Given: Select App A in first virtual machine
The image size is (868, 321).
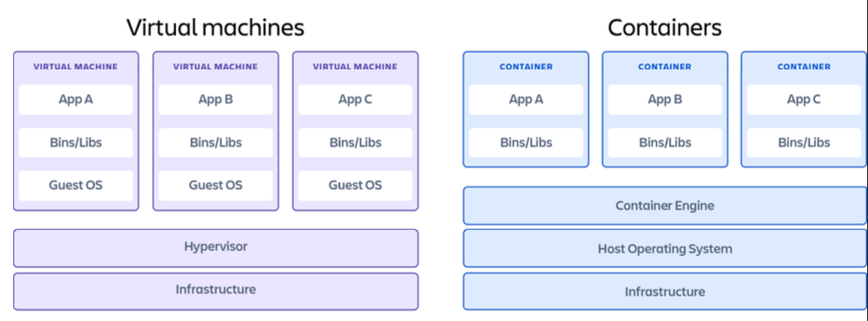Looking at the screenshot, I should pyautogui.click(x=76, y=100).
